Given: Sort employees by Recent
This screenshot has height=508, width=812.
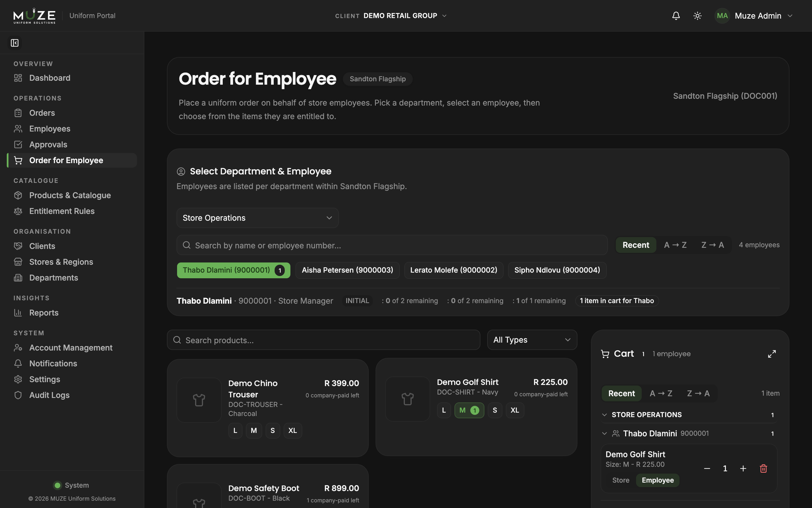Looking at the screenshot, I should pyautogui.click(x=636, y=245).
